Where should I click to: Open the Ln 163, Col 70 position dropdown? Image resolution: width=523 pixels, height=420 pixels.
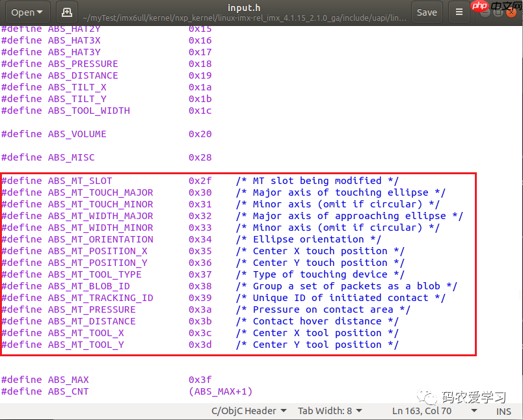[435, 411]
